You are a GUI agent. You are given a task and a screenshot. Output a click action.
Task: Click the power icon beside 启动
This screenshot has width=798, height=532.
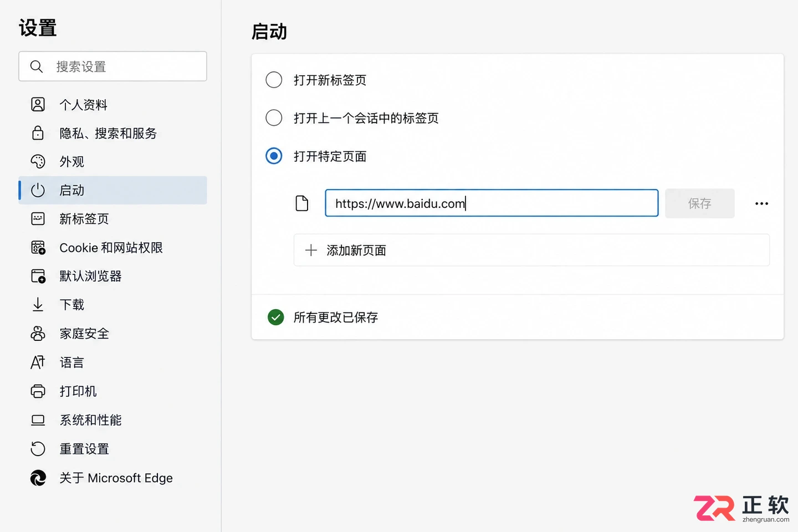click(x=38, y=190)
